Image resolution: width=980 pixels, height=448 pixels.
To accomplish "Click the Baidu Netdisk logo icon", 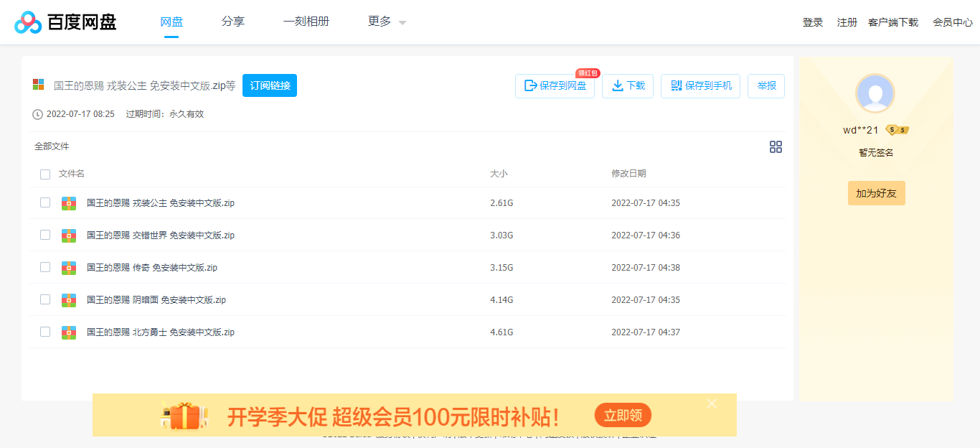I will [x=27, y=22].
